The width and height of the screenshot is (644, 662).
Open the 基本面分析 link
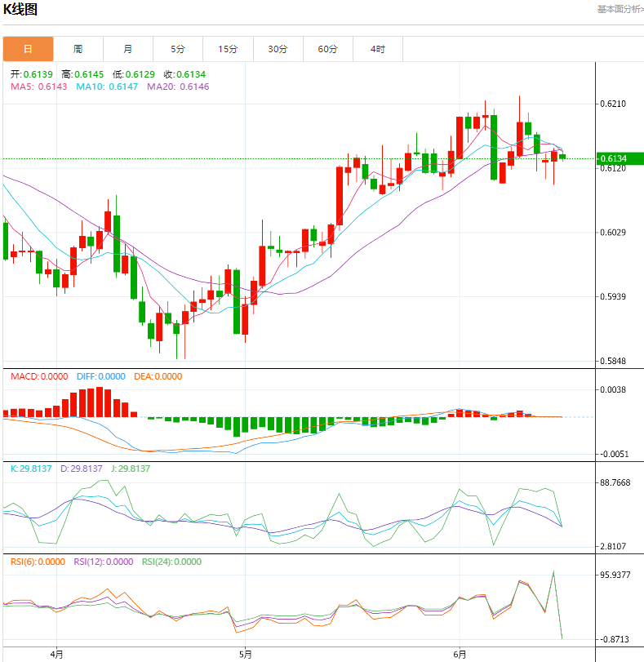click(x=620, y=10)
